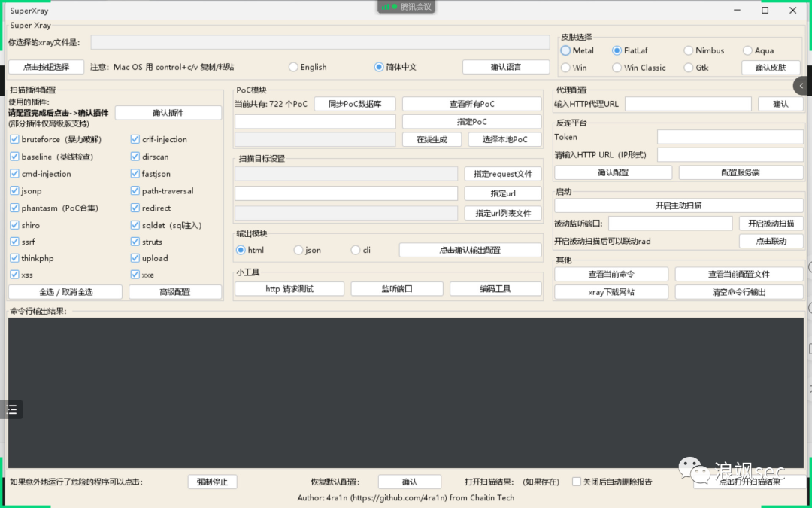Open 查看所有PoC list

(x=471, y=104)
